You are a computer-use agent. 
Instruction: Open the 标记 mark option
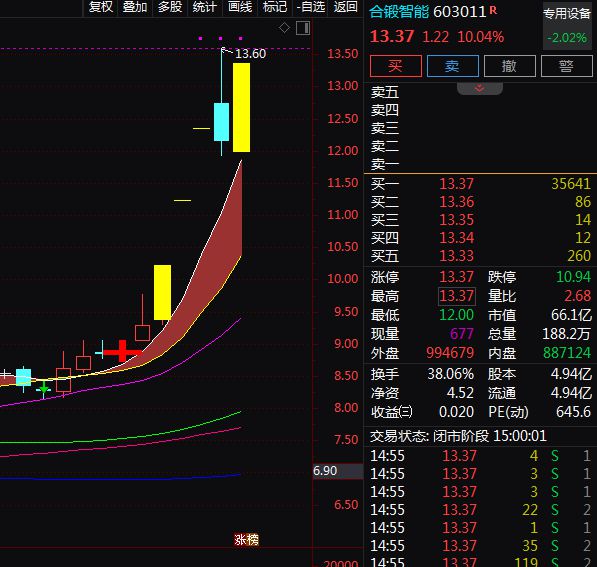point(275,7)
